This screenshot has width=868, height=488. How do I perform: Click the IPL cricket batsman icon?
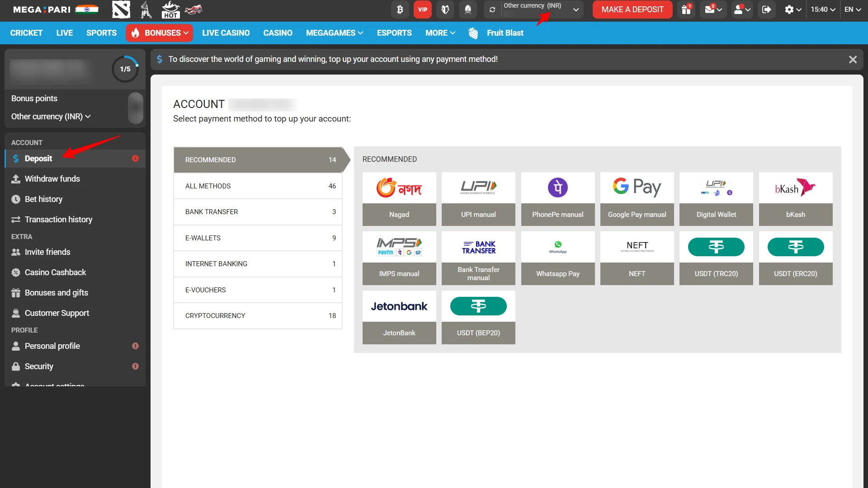tap(146, 9)
